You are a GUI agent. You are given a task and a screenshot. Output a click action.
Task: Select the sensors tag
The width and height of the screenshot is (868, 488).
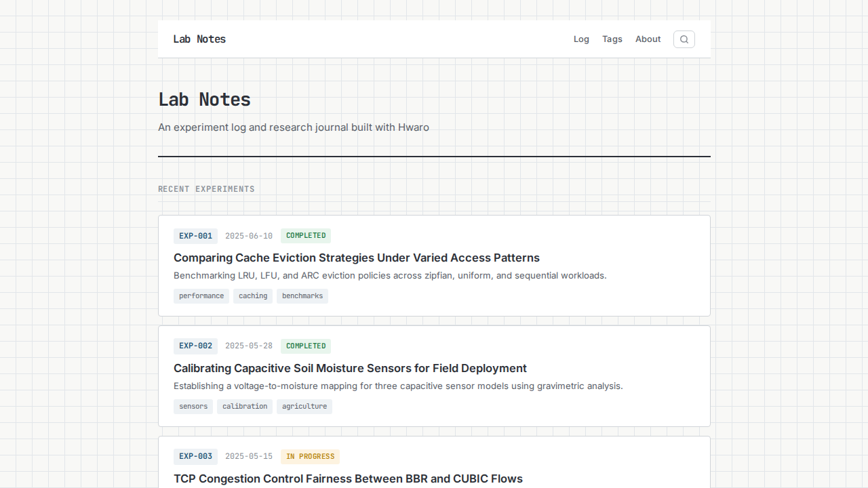(x=193, y=407)
